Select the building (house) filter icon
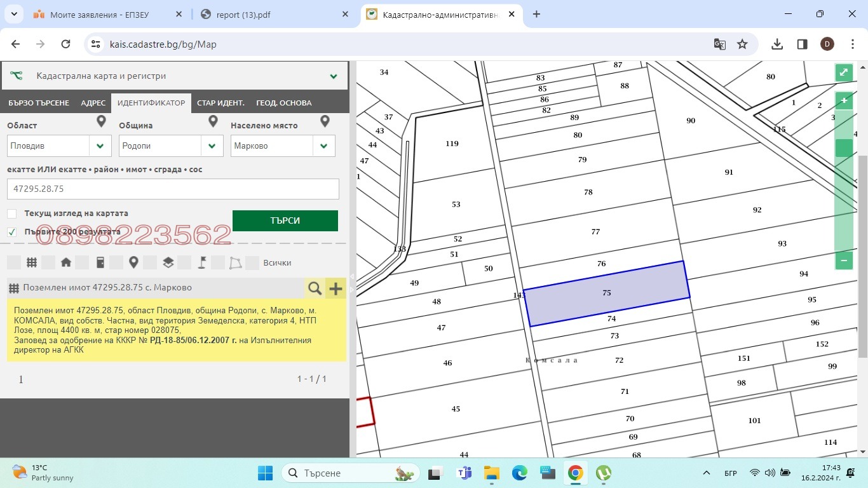Image resolution: width=868 pixels, height=488 pixels. click(x=65, y=262)
